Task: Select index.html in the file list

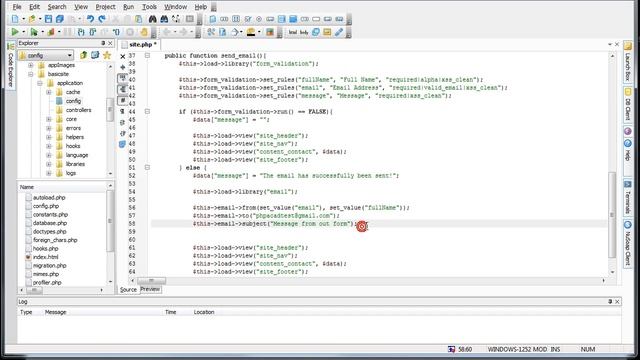Action: pos(45,257)
